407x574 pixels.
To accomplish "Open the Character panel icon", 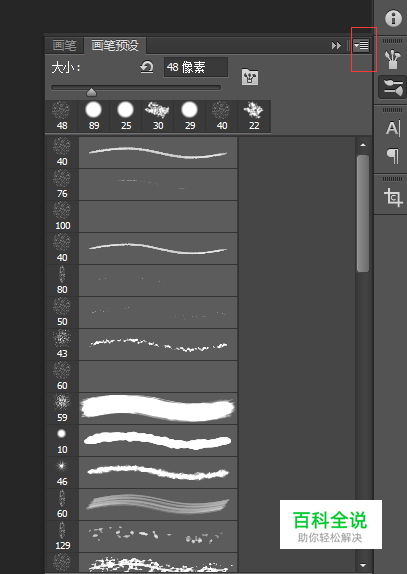I will point(393,128).
